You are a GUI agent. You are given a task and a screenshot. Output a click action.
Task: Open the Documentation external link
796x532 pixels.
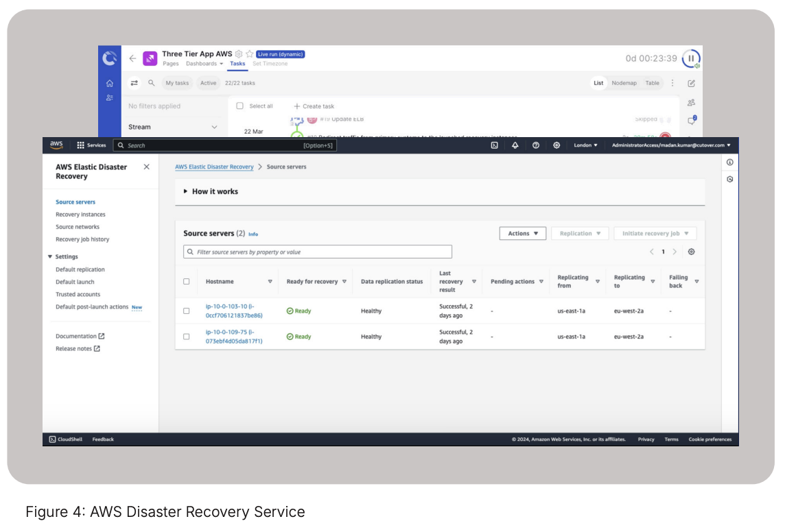[80, 336]
